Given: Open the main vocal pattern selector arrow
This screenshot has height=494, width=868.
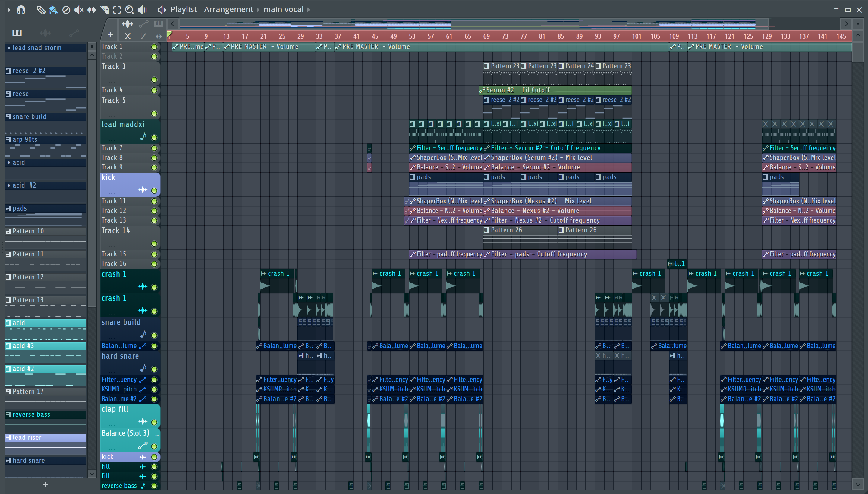Looking at the screenshot, I should 309,10.
